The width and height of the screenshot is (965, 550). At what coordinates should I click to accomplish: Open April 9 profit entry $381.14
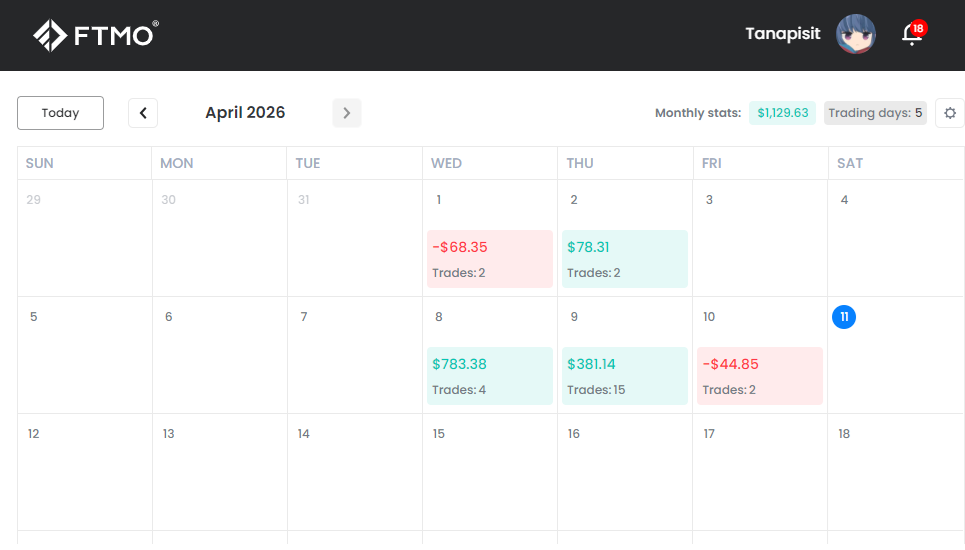pos(624,376)
